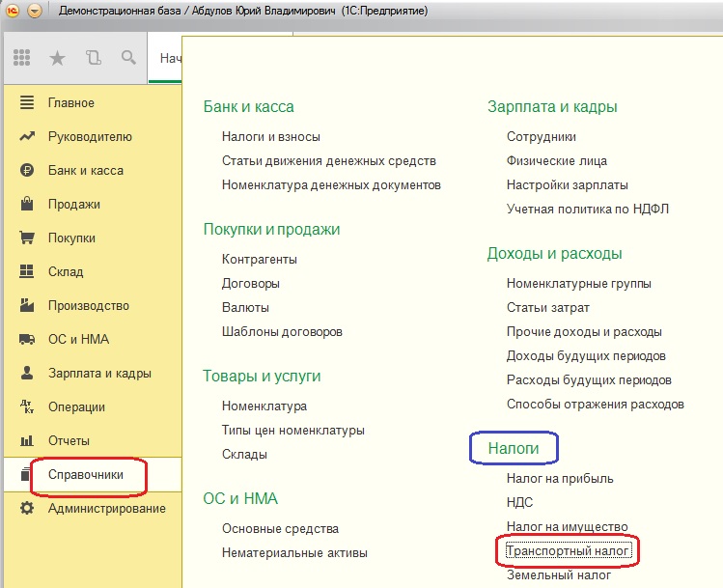Select the Справочники section
Screen dimensions: 723x588
[86, 474]
